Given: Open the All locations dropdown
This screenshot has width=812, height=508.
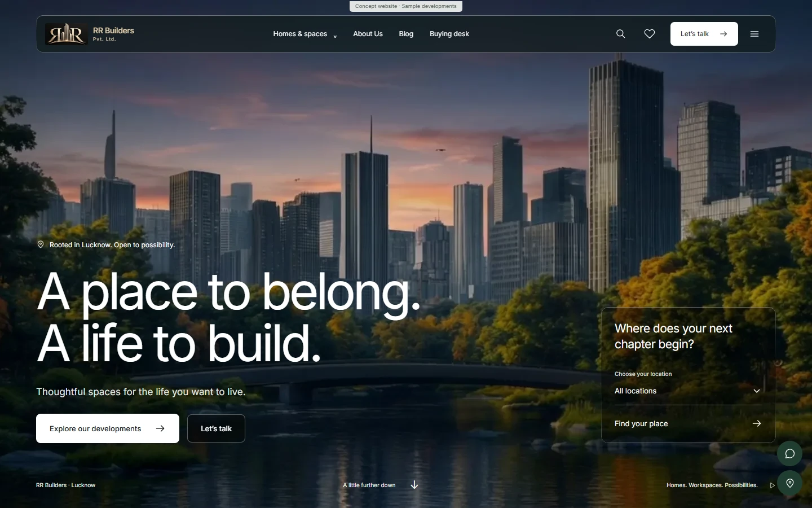Looking at the screenshot, I should tap(688, 391).
